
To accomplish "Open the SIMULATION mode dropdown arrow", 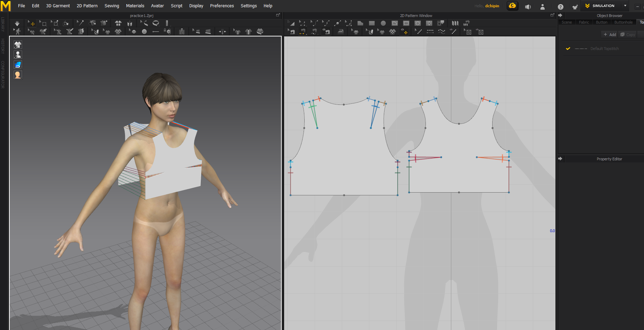I will [625, 6].
